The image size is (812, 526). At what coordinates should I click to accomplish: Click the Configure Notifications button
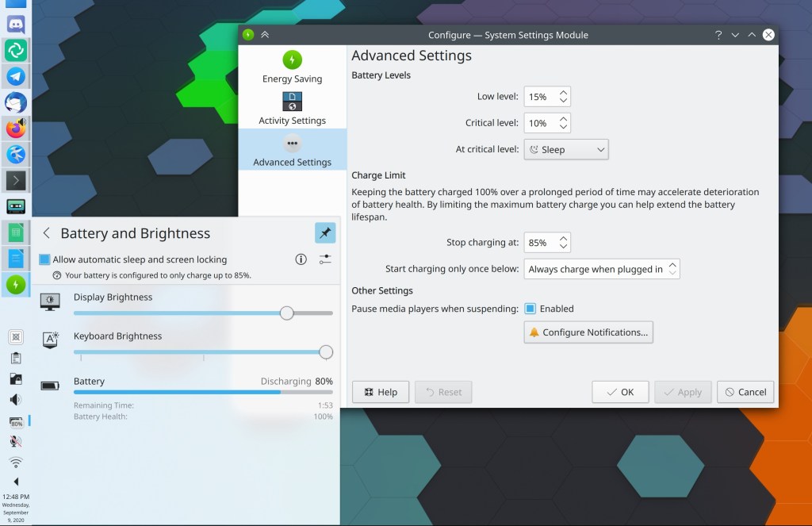588,332
